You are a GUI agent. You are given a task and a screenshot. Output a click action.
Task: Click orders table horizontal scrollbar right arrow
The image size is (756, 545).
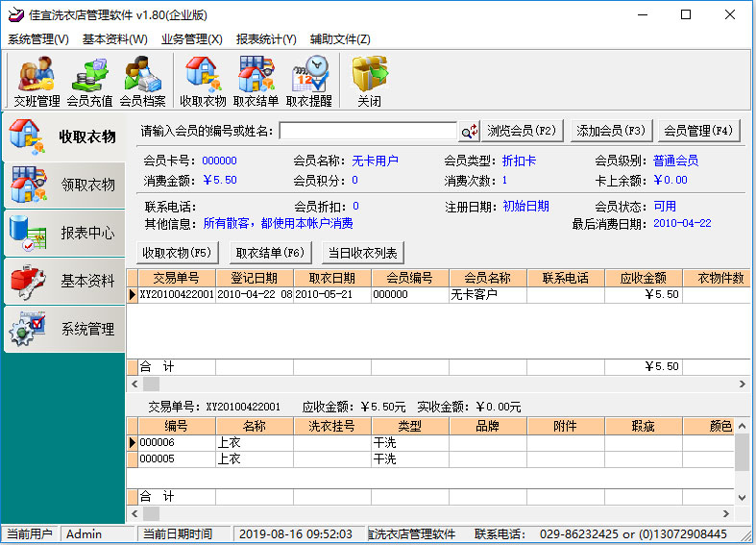coord(742,384)
